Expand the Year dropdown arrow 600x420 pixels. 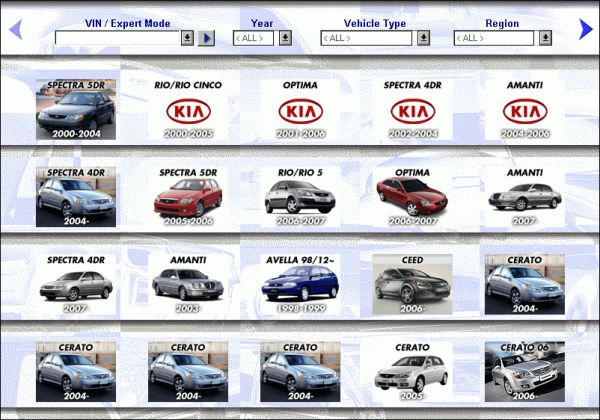(285, 38)
